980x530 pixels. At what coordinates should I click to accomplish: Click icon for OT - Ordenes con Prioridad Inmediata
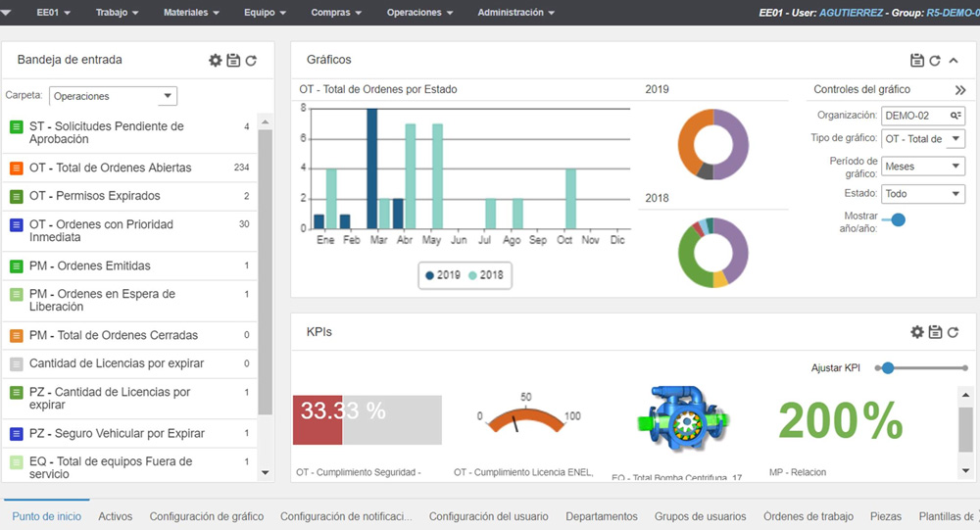[17, 225]
